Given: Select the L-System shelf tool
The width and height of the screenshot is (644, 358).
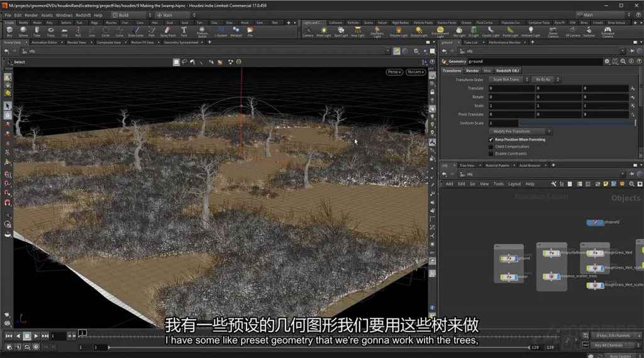Looking at the screenshot, I should [x=221, y=31].
